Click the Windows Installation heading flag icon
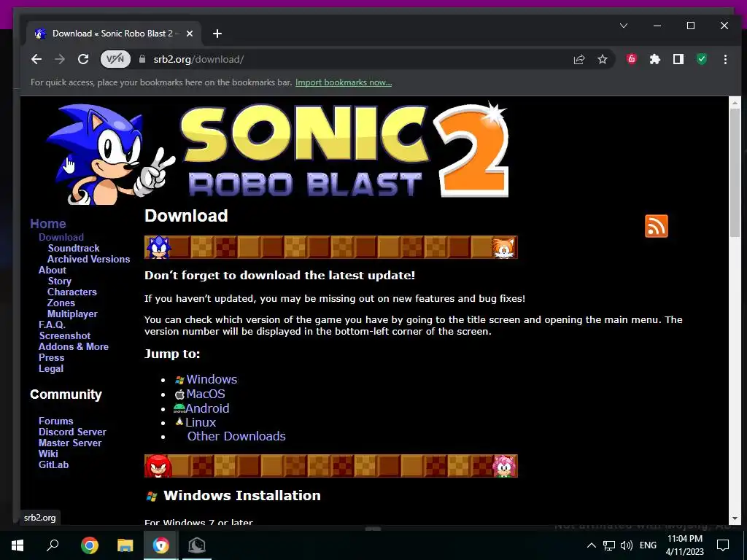The width and height of the screenshot is (747, 560). pos(152,496)
